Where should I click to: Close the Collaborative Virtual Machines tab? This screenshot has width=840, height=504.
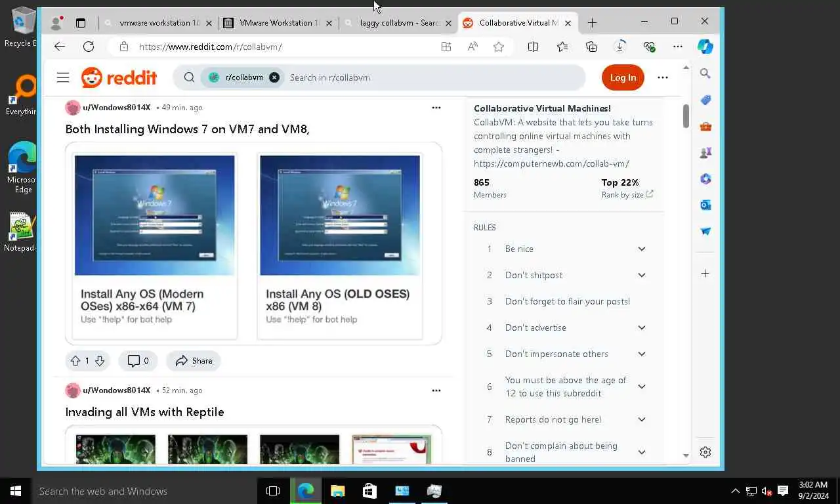(568, 23)
